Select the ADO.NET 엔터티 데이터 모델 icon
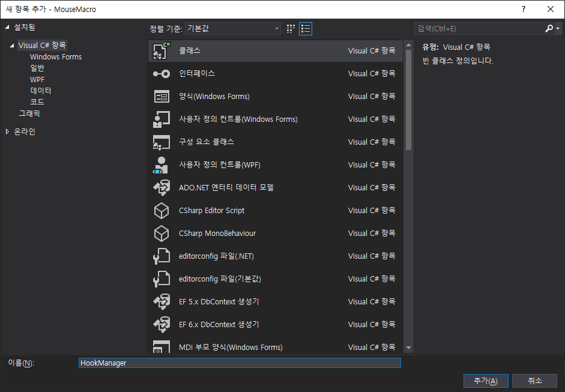Image resolution: width=565 pixels, height=392 pixels. 162,188
